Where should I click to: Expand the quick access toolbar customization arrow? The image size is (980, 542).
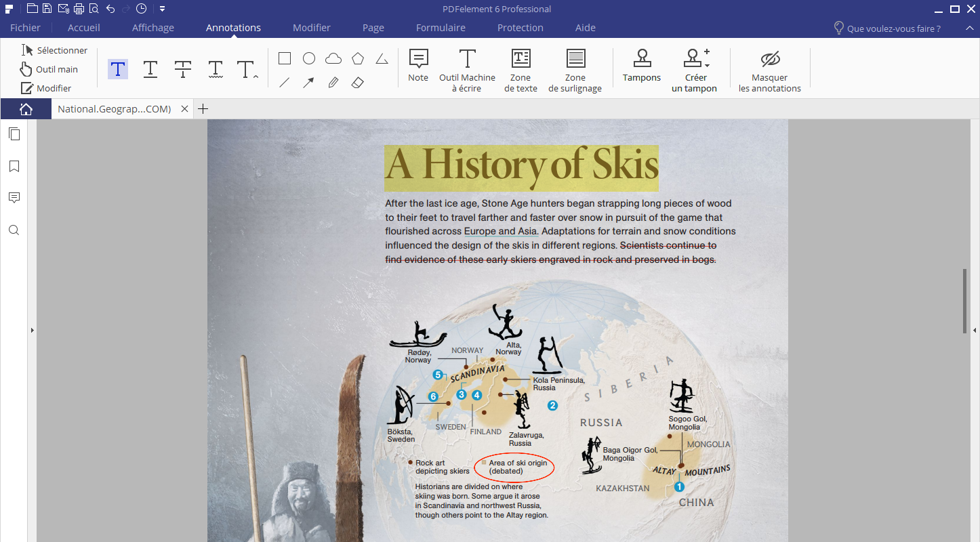tap(163, 9)
